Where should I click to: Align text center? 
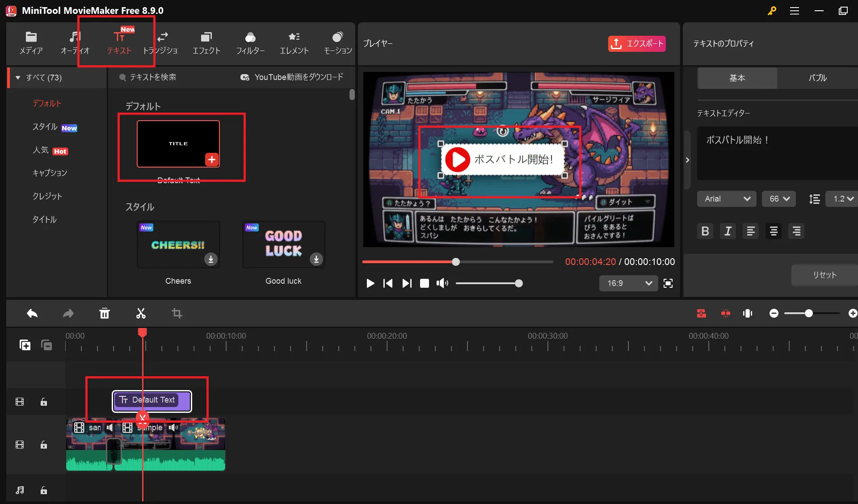774,231
